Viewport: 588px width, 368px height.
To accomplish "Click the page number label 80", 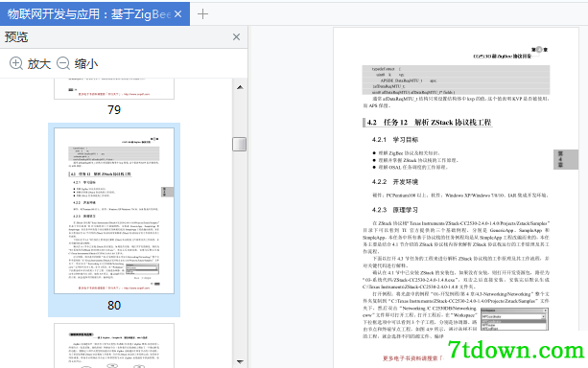I will coord(114,305).
